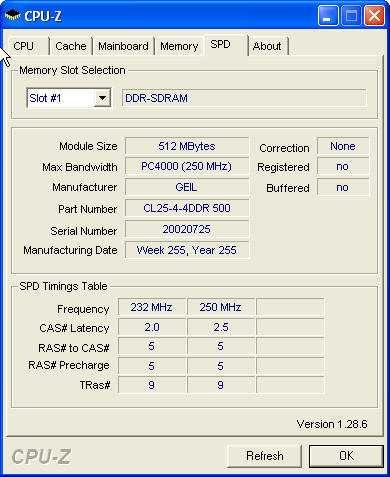The width and height of the screenshot is (390, 477).
Task: Click the PC4000 (250 MHz) bandwidth value
Action: pyautogui.click(x=187, y=166)
